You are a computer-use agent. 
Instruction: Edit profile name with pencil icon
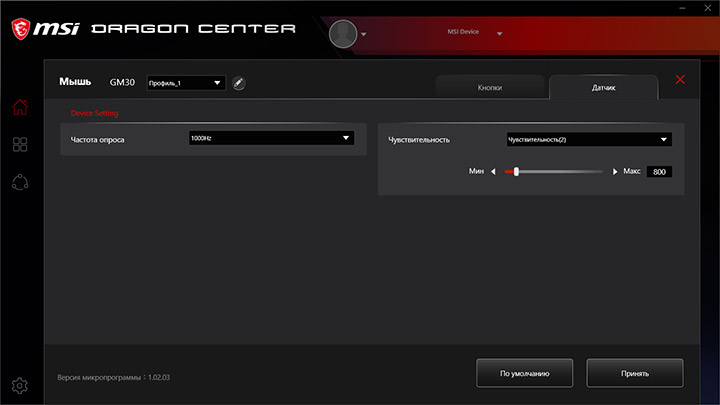click(x=238, y=83)
